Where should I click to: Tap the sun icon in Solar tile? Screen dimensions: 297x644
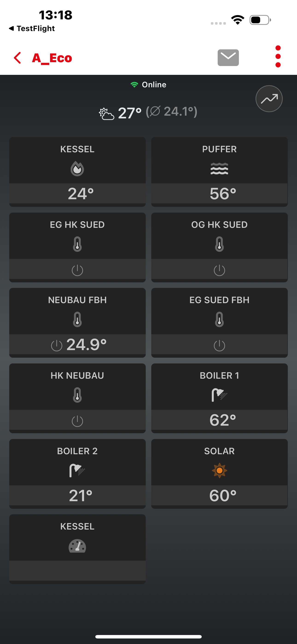[x=219, y=470]
